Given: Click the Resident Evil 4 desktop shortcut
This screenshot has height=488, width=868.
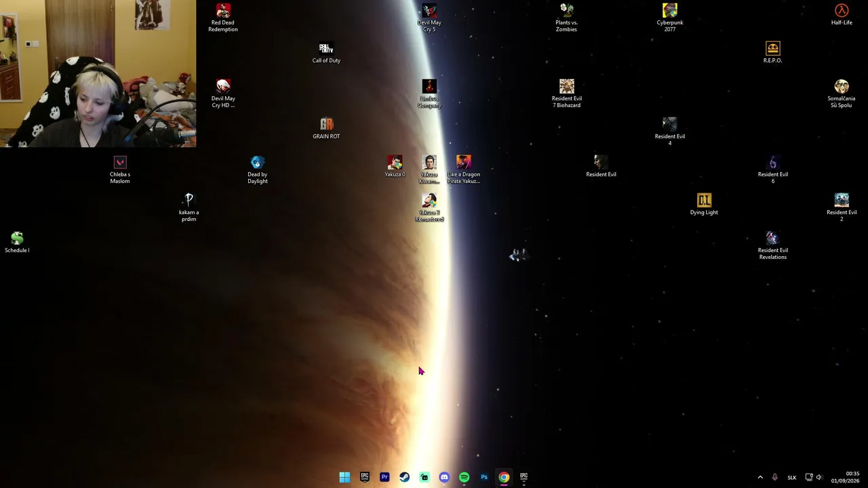Looking at the screenshot, I should (669, 131).
